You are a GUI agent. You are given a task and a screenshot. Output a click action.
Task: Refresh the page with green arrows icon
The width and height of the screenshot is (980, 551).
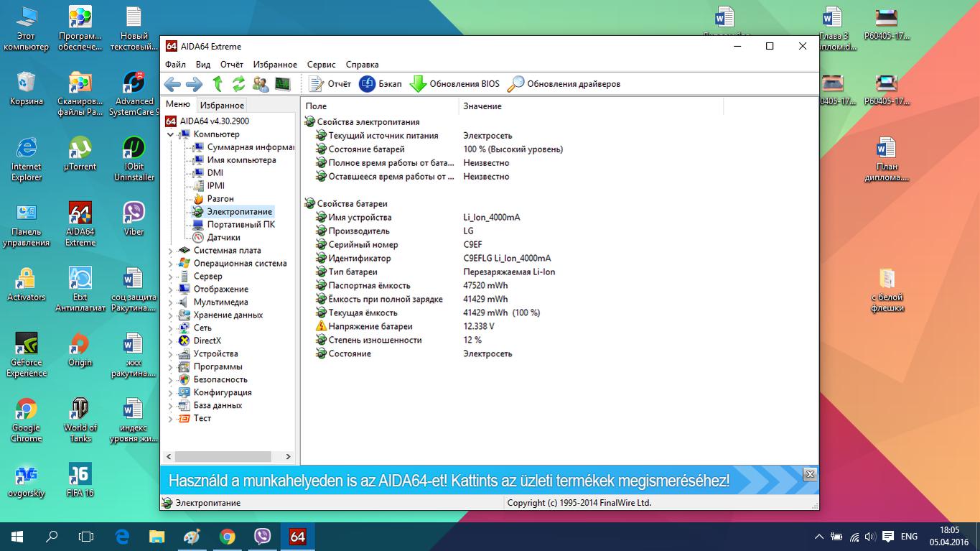239,84
